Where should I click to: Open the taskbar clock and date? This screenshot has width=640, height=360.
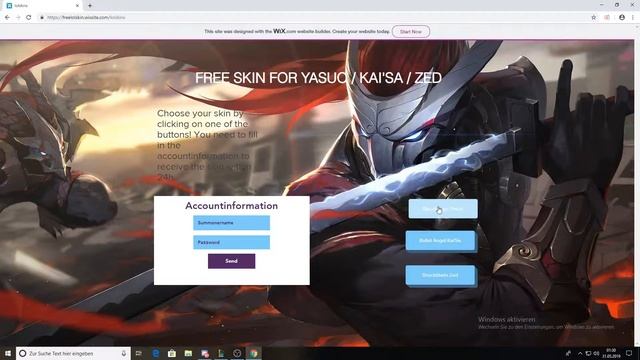click(611, 353)
